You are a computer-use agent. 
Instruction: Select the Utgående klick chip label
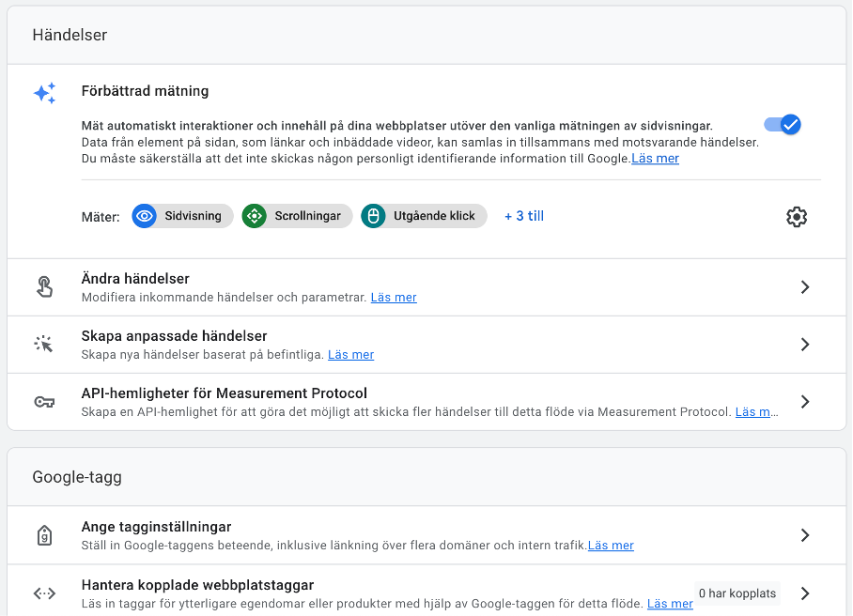(x=434, y=216)
